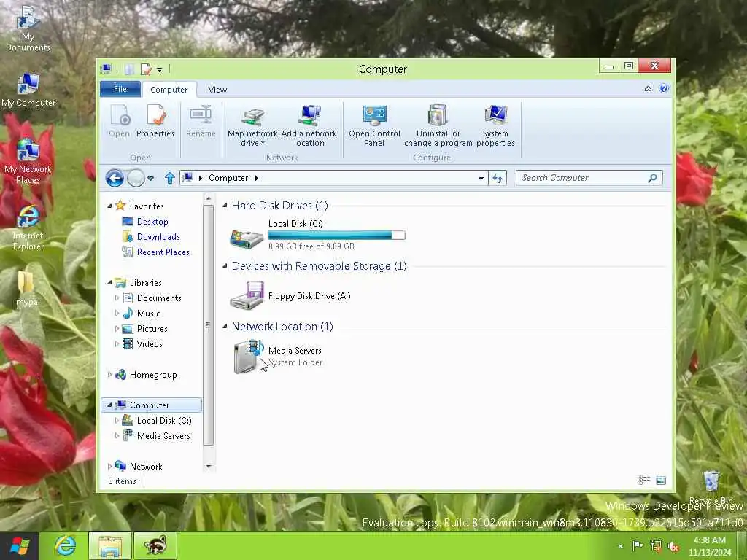
Task: Go back with the blue Back arrow
Action: 115,178
